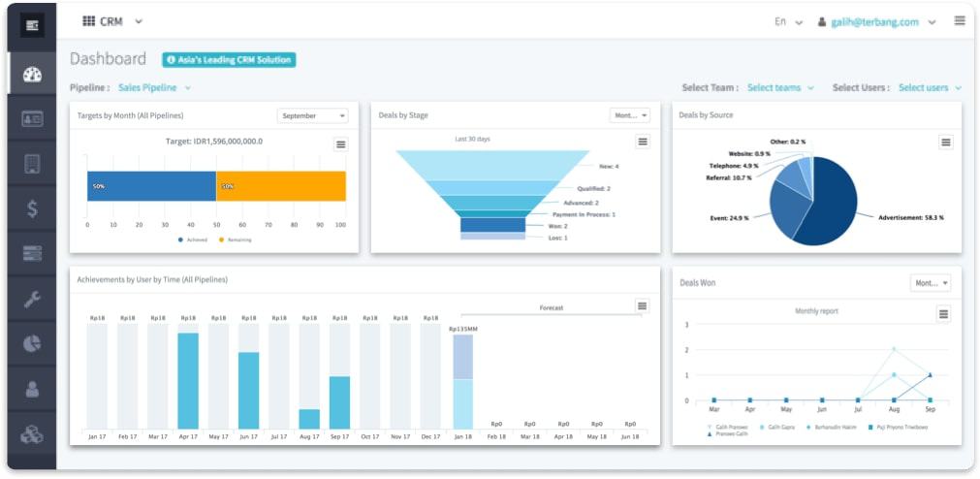Screen dimensions: 980x479
Task: Open the dollar sign deals icon
Action: [32, 208]
